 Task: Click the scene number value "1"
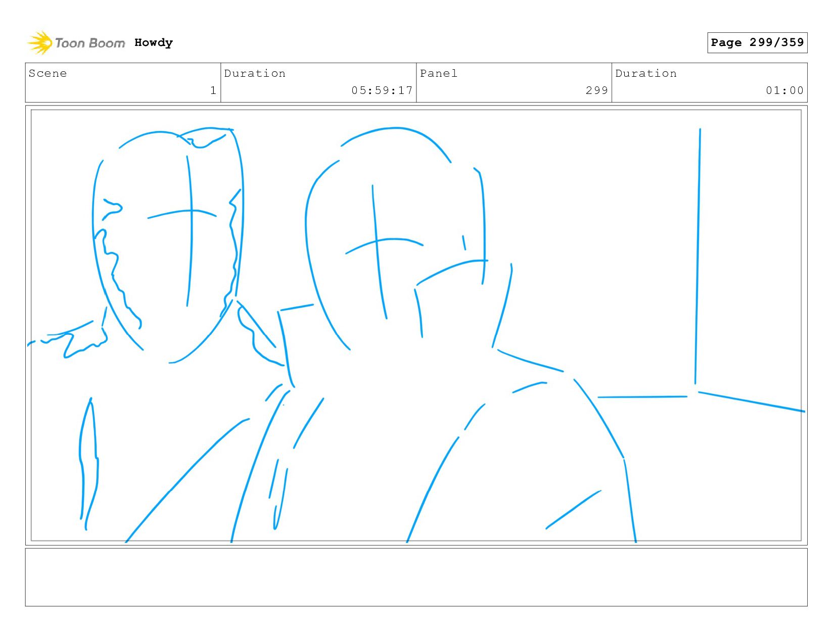[x=213, y=90]
